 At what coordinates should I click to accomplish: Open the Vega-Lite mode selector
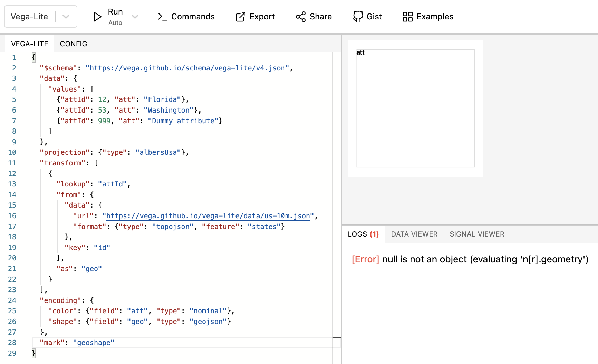29,16
